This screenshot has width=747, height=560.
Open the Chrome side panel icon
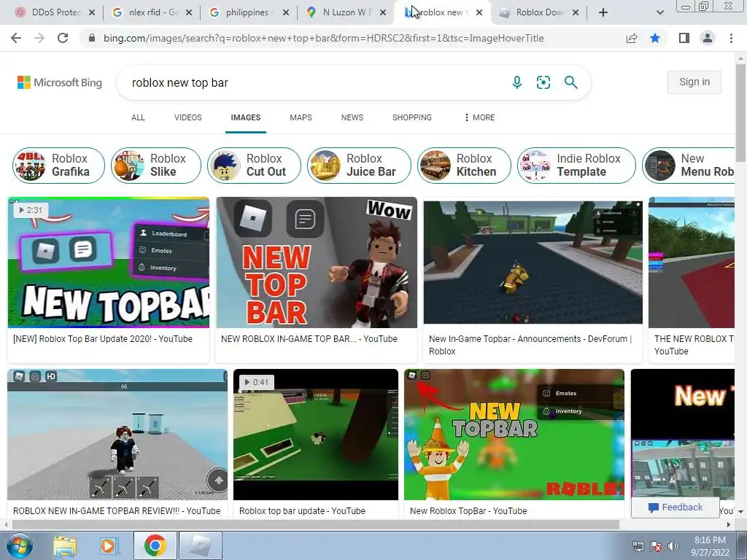pyautogui.click(x=684, y=38)
